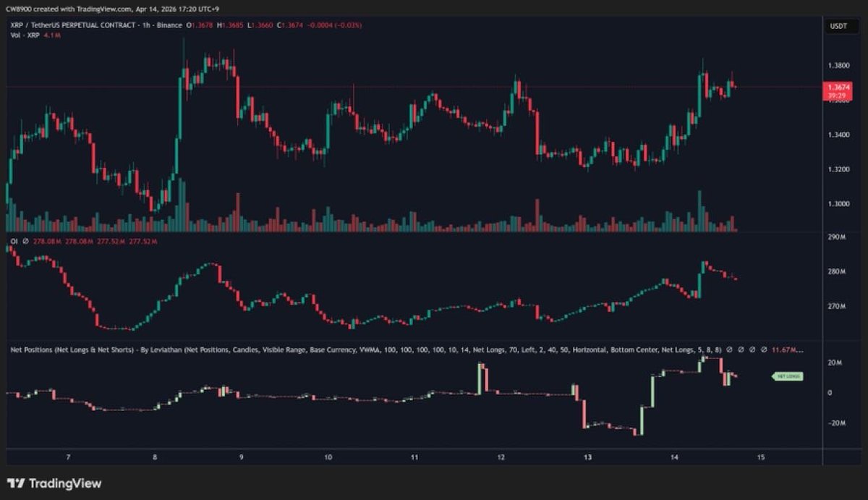Click the Net Positions value 11.67M
This screenshot has width=868, height=500.
(x=788, y=350)
